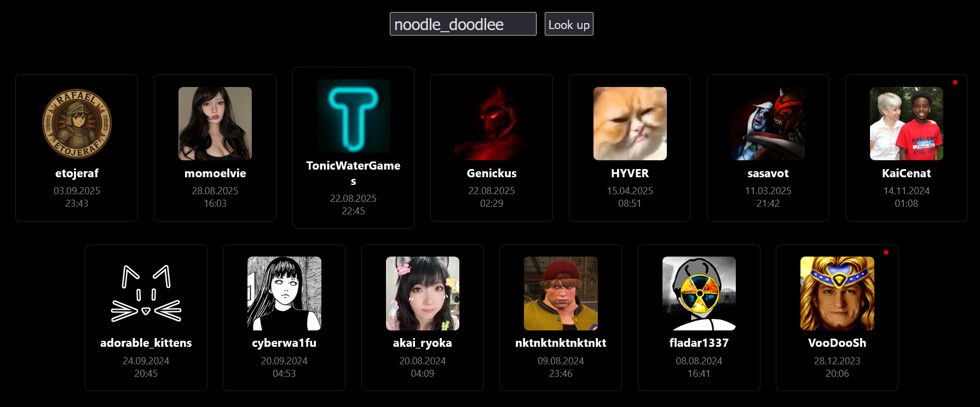The image size is (980, 407).
Task: Click VooDooSh's golden-haired avatar
Action: click(837, 294)
